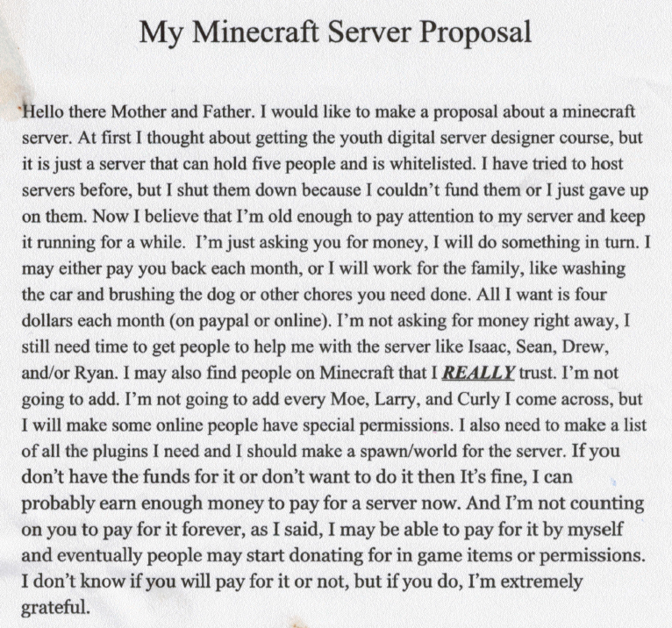
Task: Click the bold underlined word 'REALLY'
Action: pyautogui.click(x=477, y=371)
